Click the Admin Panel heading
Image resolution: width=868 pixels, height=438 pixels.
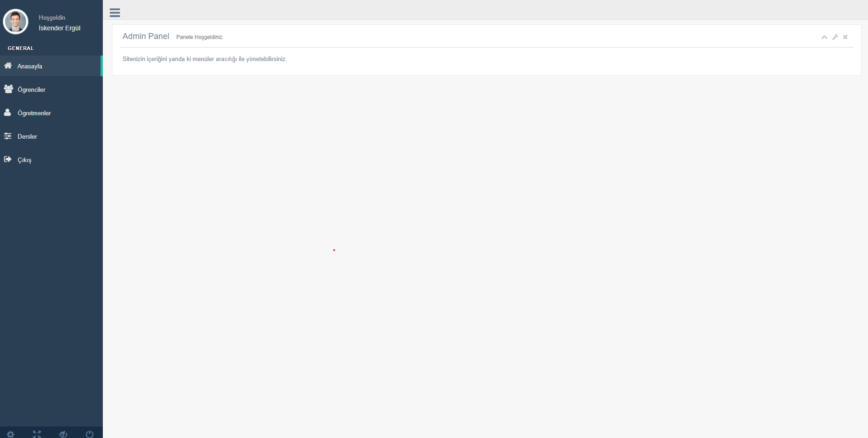[146, 36]
